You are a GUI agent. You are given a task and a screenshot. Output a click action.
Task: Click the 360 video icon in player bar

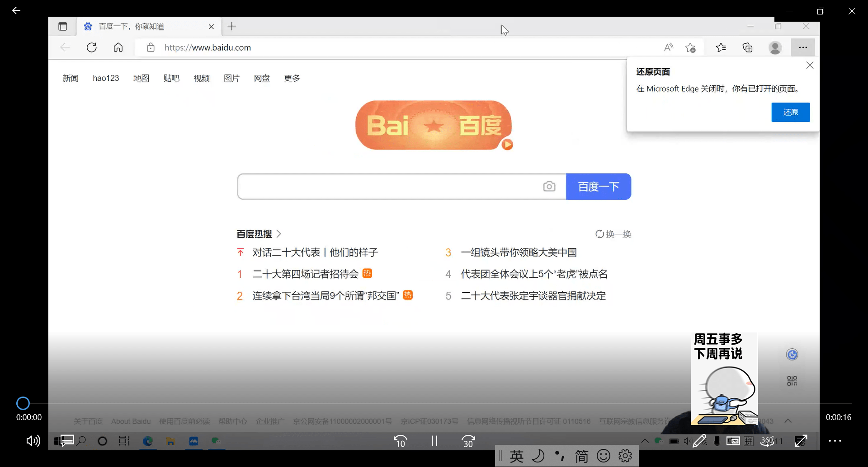767,441
